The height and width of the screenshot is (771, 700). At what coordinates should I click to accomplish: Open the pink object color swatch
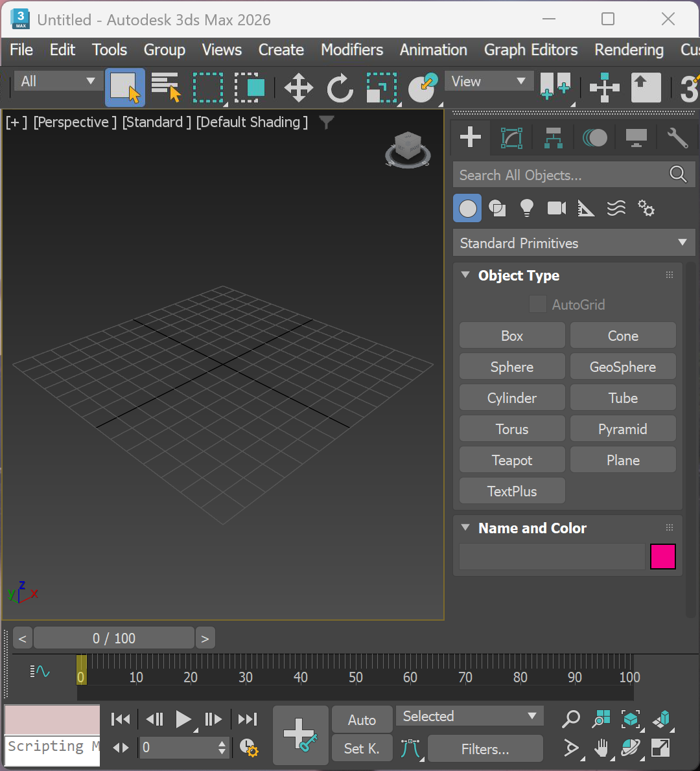662,557
